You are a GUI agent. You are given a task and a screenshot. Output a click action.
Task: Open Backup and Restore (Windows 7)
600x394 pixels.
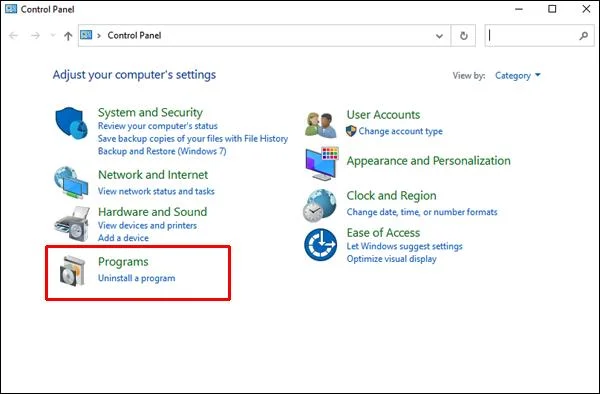point(162,151)
